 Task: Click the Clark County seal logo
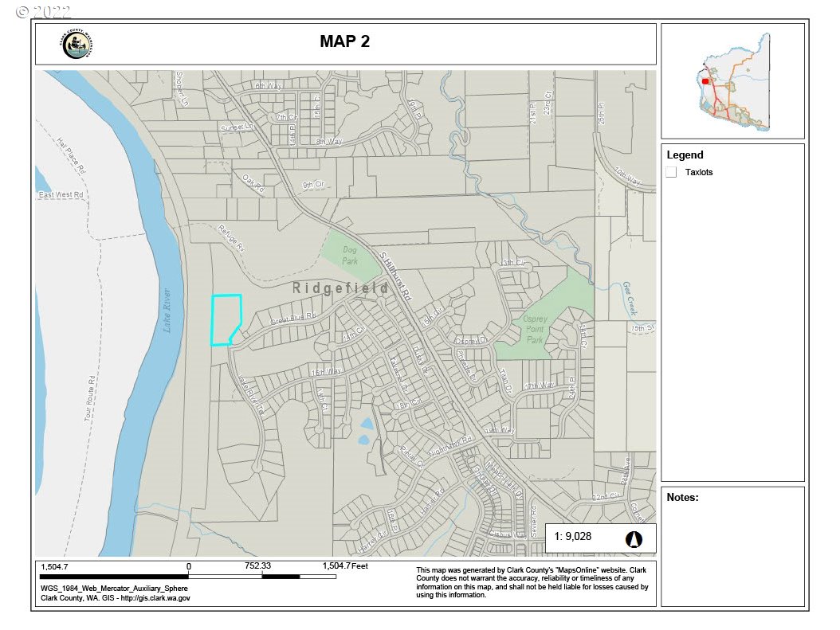click(77, 45)
